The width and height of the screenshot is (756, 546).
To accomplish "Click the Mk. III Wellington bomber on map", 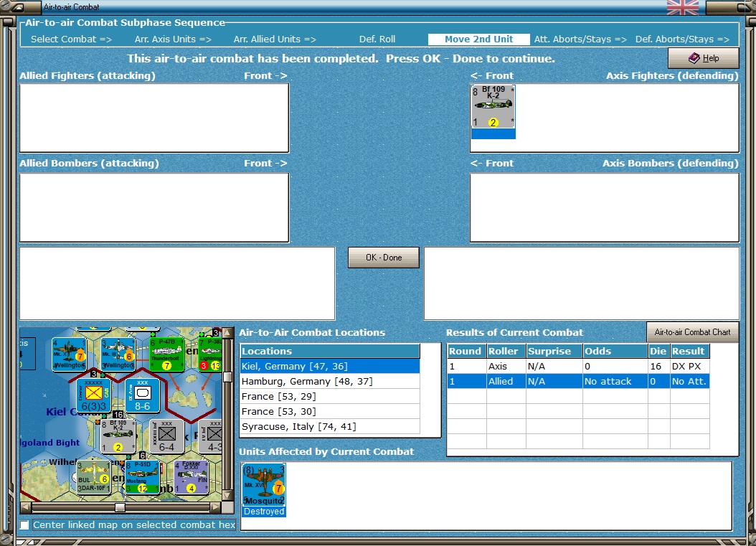I will [x=118, y=354].
